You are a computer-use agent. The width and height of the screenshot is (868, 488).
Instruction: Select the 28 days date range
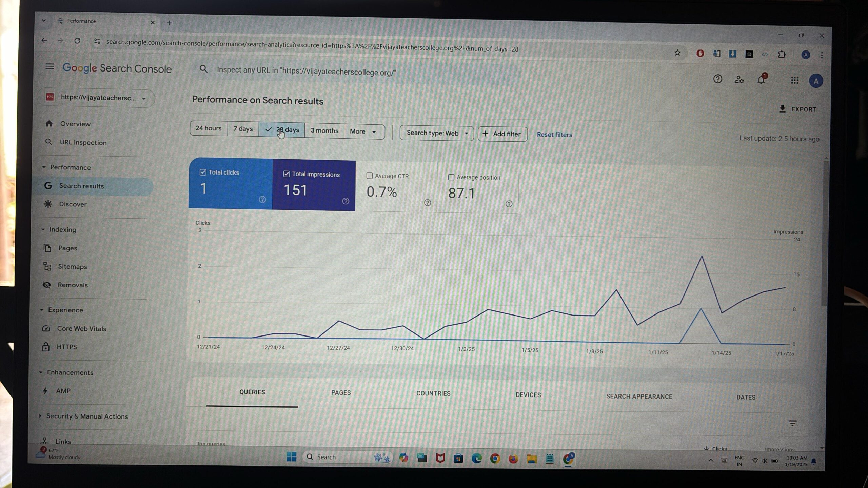click(282, 129)
